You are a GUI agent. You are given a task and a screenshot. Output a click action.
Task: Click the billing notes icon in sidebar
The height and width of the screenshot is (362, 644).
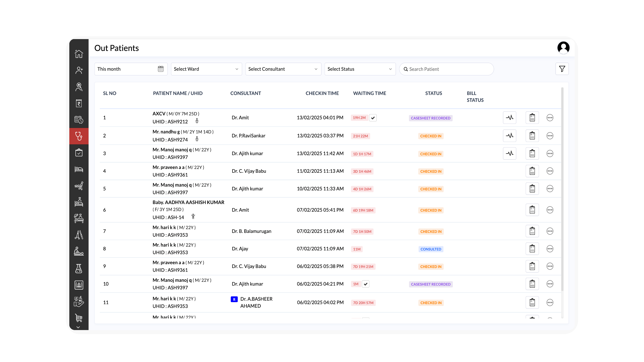(79, 103)
